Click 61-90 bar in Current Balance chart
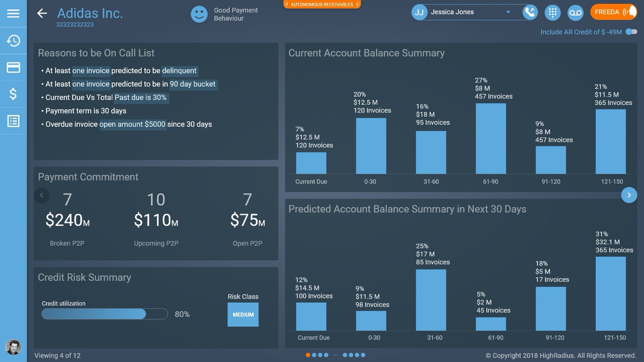This screenshot has width=644, height=362. (x=491, y=139)
